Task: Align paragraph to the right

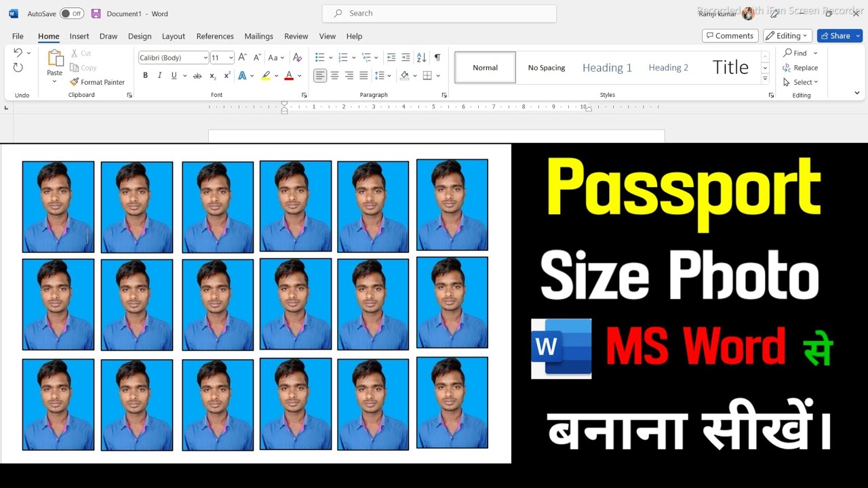Action: pyautogui.click(x=349, y=75)
